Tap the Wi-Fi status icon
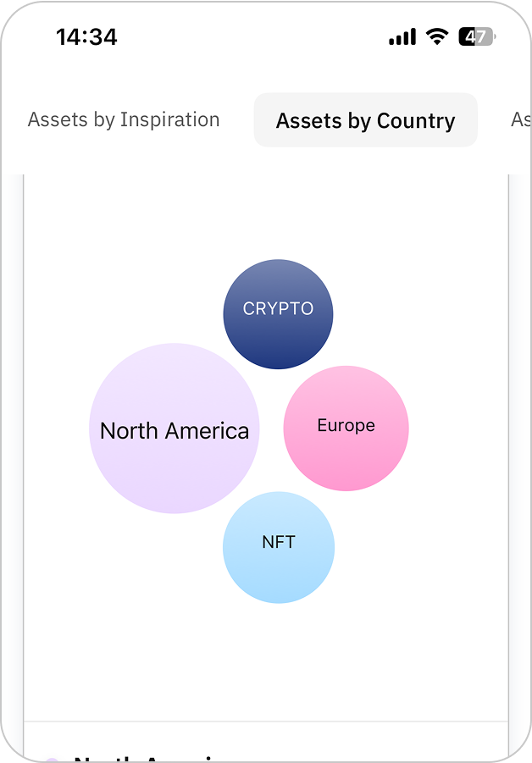Screen dimensions: 532x763 click(437, 36)
